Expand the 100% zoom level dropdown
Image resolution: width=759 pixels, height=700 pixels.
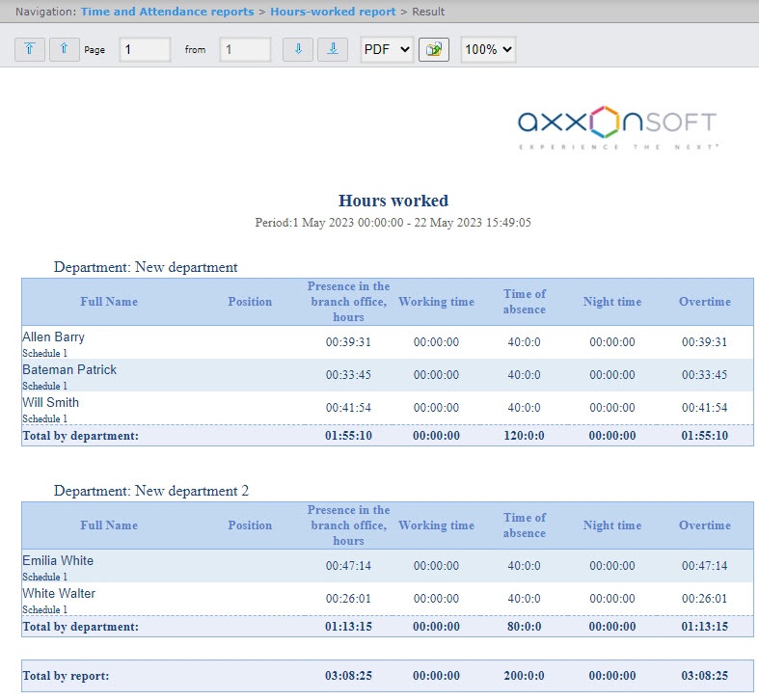(x=488, y=49)
